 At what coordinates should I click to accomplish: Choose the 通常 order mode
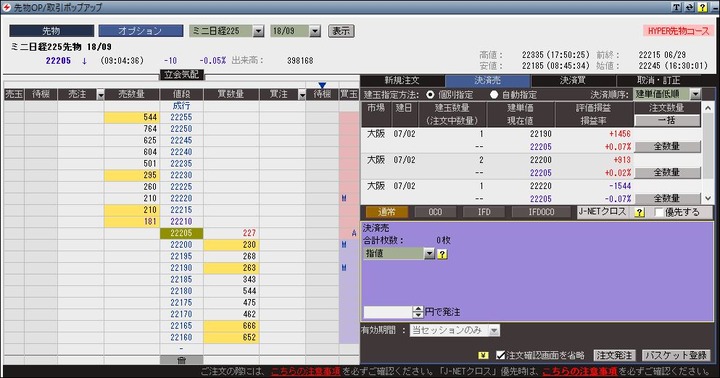coord(387,212)
